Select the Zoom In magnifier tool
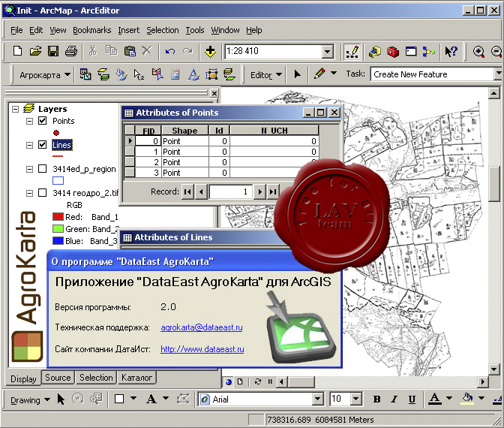The image size is (504, 428). coord(478,52)
